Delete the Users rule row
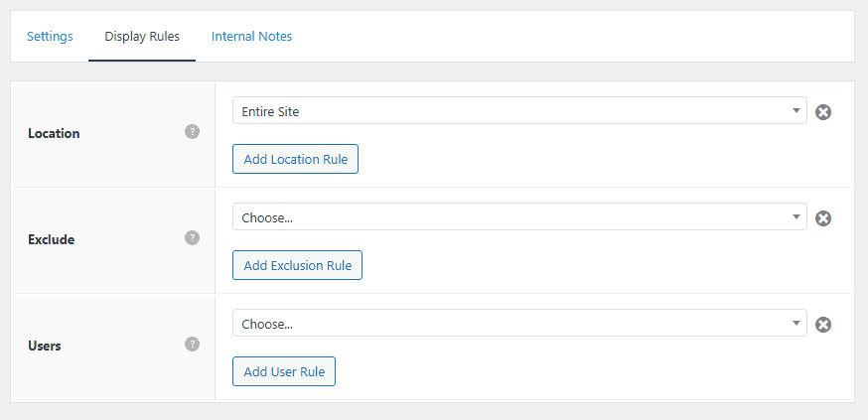The image size is (868, 420). pos(823,325)
